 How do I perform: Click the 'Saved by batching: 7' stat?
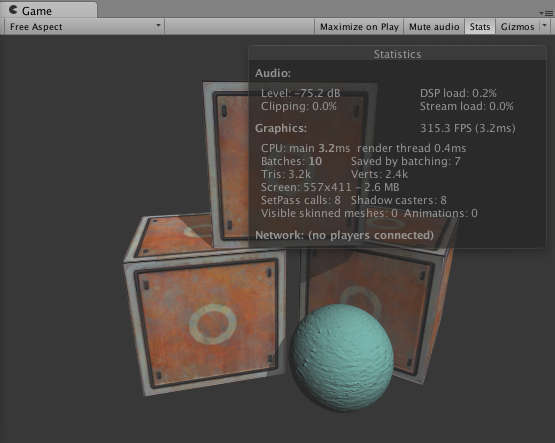(x=406, y=161)
